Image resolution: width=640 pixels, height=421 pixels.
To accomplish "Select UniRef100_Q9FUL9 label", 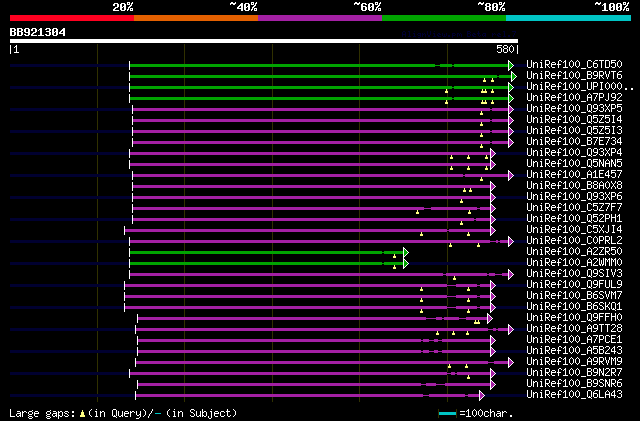I will click(x=574, y=285).
